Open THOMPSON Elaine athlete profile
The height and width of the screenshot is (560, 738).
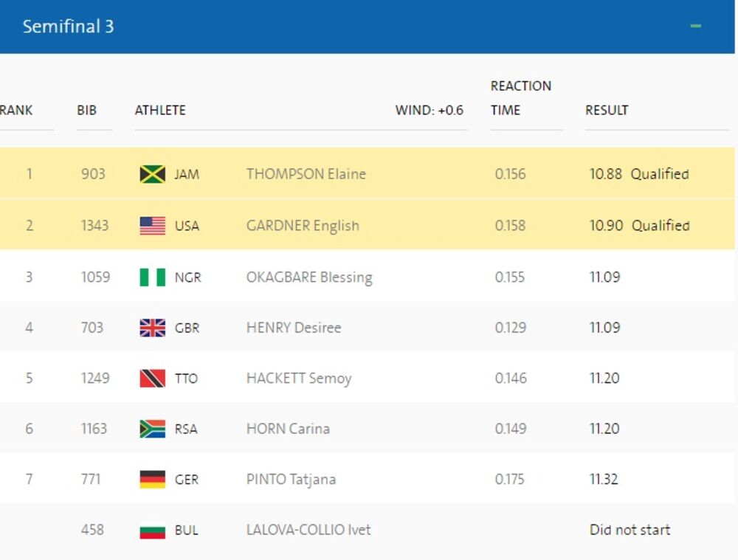pos(306,175)
